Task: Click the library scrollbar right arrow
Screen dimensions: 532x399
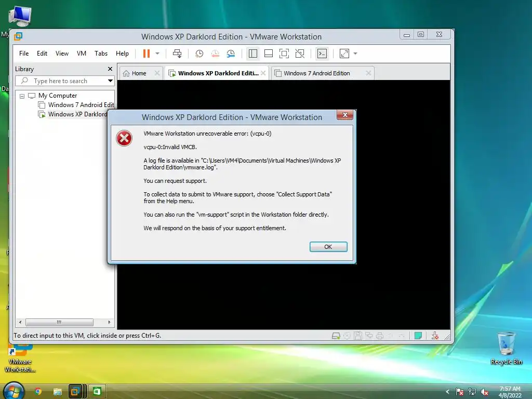Action: coord(109,322)
